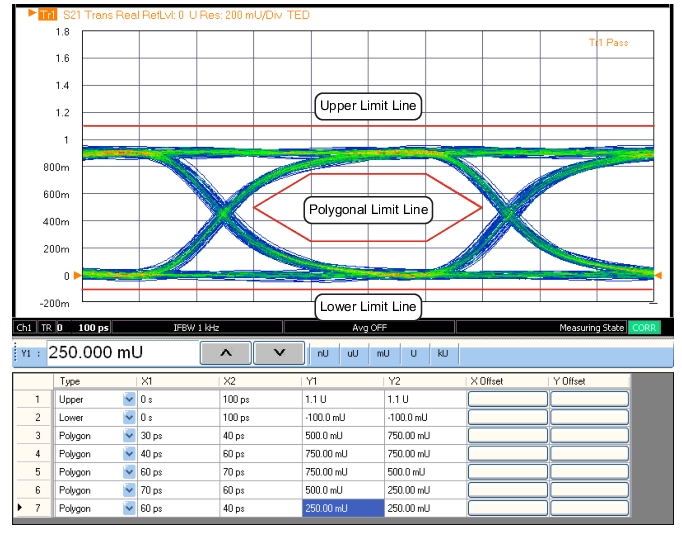Click the Y1 column header
This screenshot has width=682, height=536.
pos(342,381)
